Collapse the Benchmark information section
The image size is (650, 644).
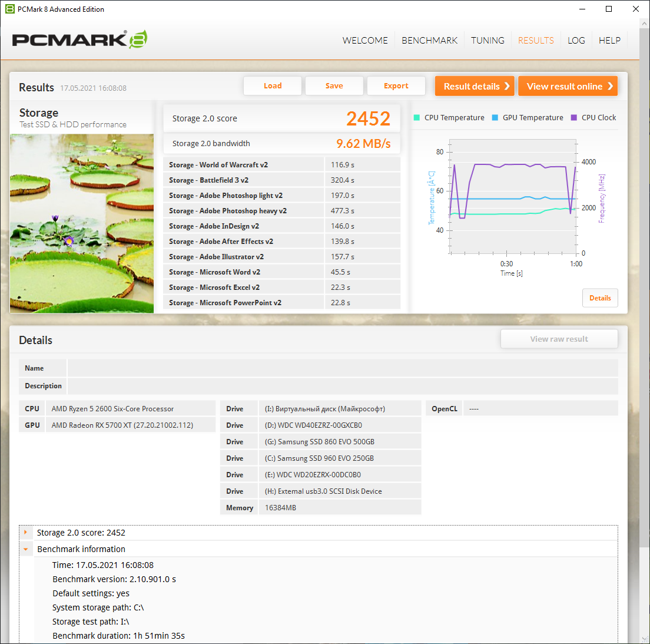[x=26, y=549]
